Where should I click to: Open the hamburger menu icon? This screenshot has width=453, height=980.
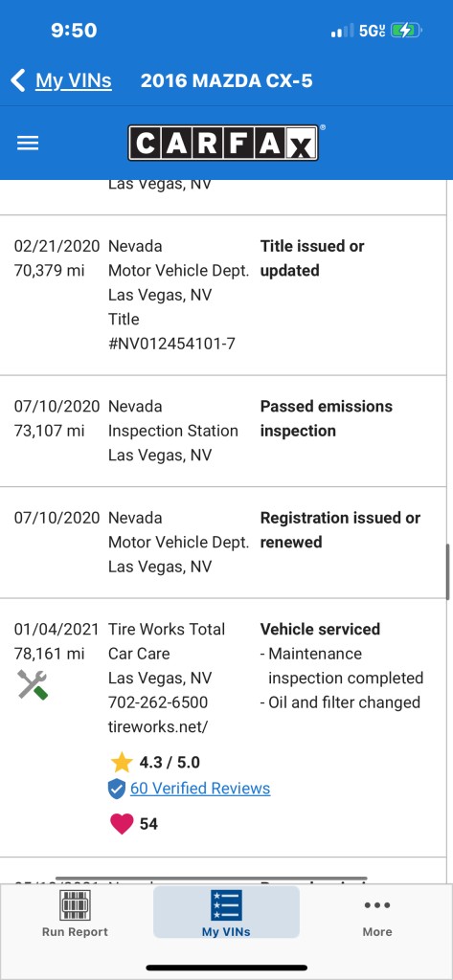point(28,144)
